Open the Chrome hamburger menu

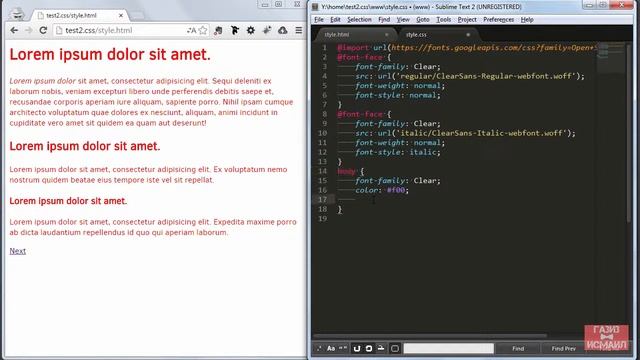click(x=299, y=30)
